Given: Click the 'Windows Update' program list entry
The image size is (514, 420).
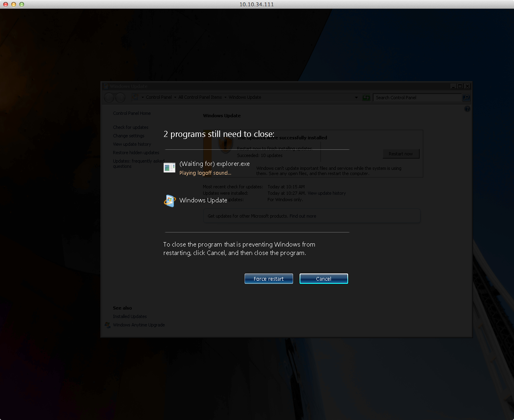Looking at the screenshot, I should click(203, 200).
